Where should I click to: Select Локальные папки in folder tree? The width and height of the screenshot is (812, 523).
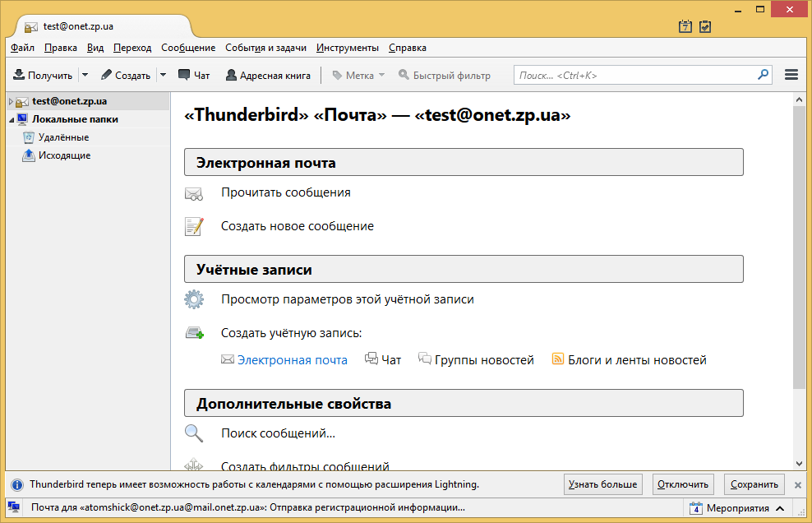[x=75, y=119]
